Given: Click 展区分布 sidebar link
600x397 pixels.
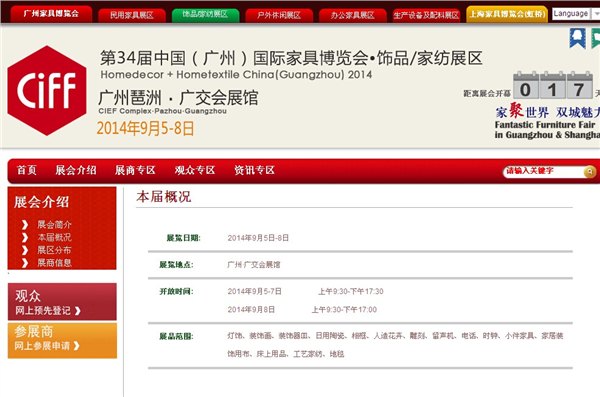Looking at the screenshot, I should (54, 250).
